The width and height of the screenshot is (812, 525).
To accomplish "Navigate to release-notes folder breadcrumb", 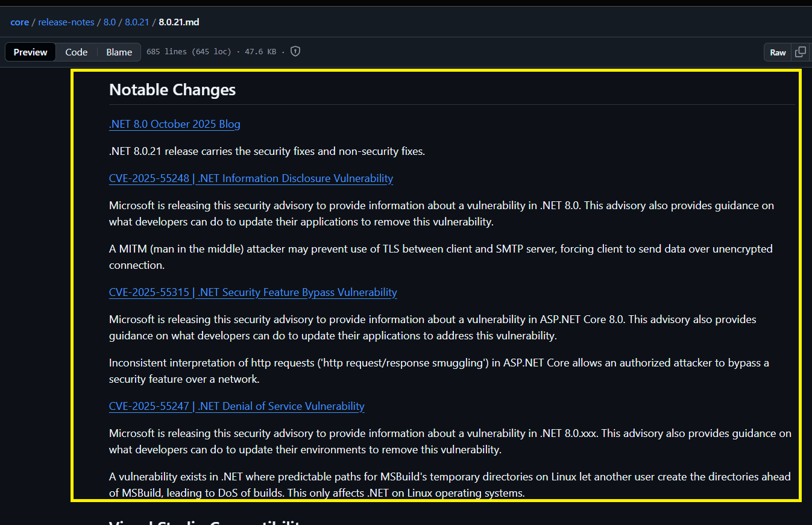I will (66, 22).
